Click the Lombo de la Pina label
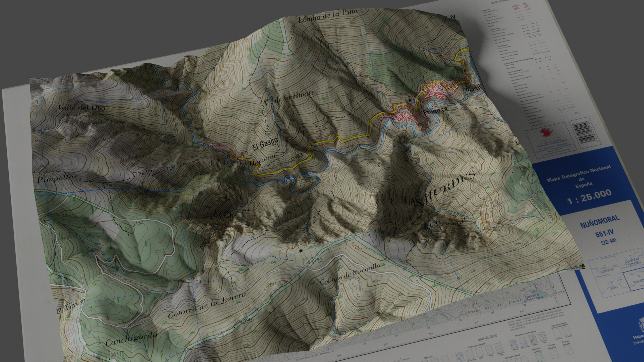 [x=328, y=16]
